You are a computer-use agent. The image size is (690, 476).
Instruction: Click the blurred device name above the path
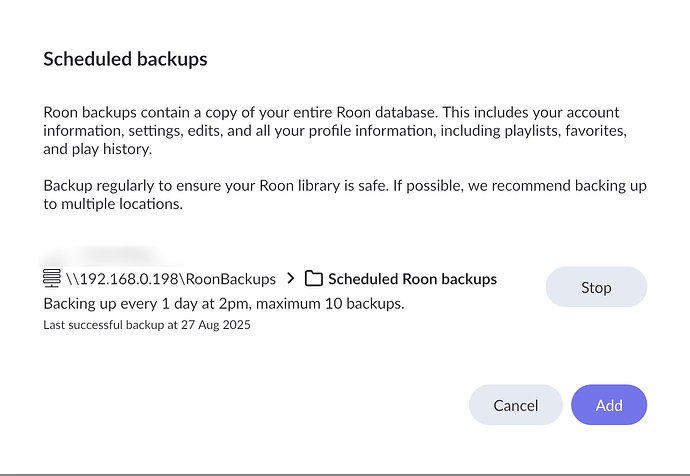(100, 256)
